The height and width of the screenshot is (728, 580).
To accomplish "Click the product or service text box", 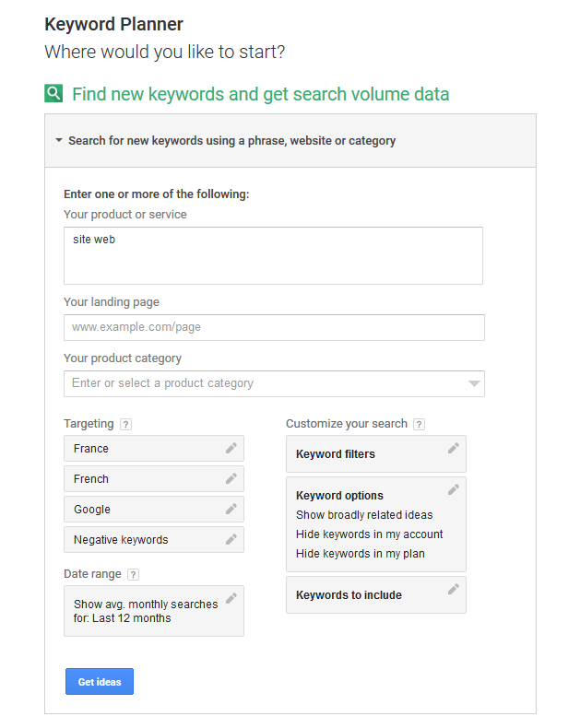I will pos(273,255).
